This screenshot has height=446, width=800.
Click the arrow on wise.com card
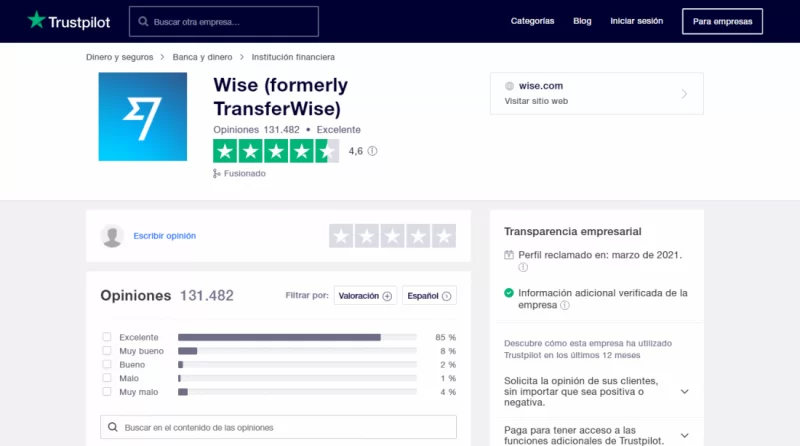(x=684, y=94)
